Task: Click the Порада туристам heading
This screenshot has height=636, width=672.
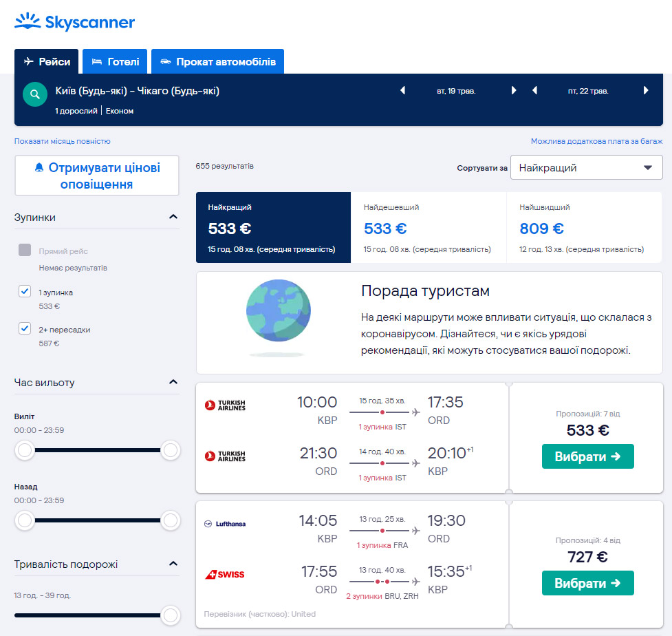Action: [x=425, y=290]
